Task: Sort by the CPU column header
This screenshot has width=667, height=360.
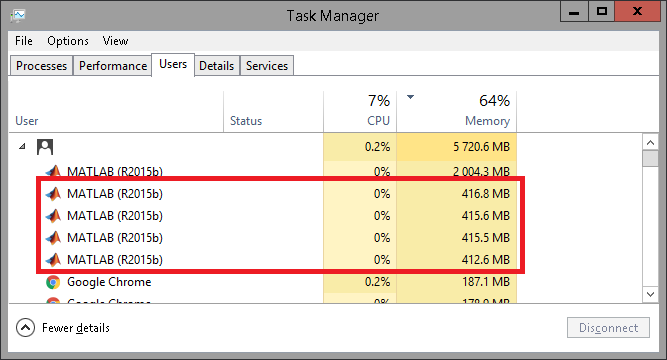Action: [360, 111]
